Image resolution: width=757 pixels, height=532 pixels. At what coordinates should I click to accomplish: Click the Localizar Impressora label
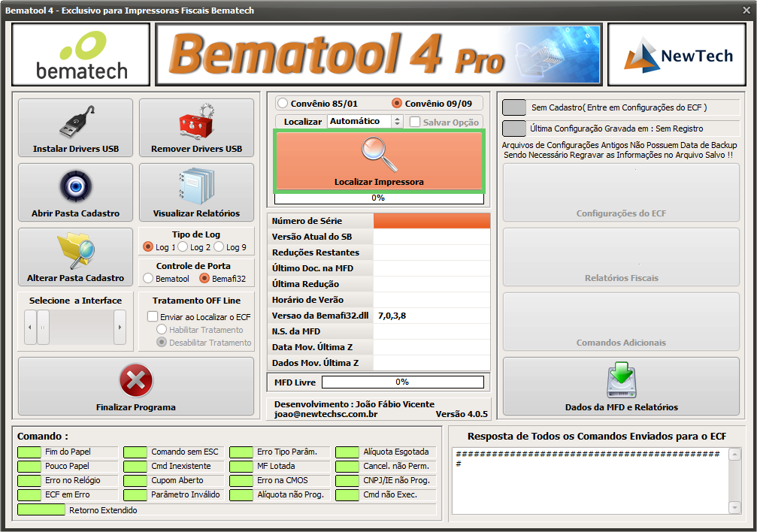click(x=379, y=182)
